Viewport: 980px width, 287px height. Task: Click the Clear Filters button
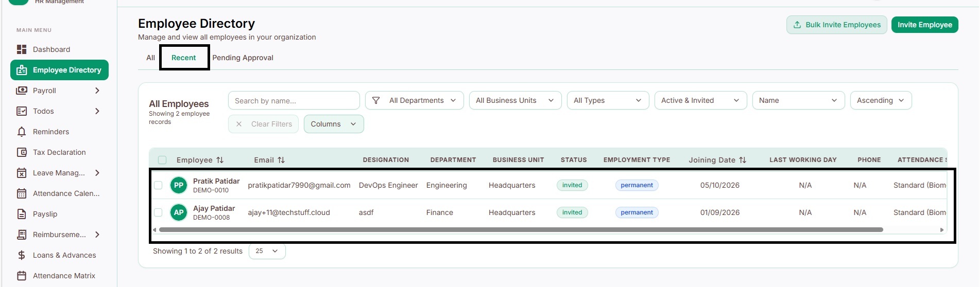(263, 124)
